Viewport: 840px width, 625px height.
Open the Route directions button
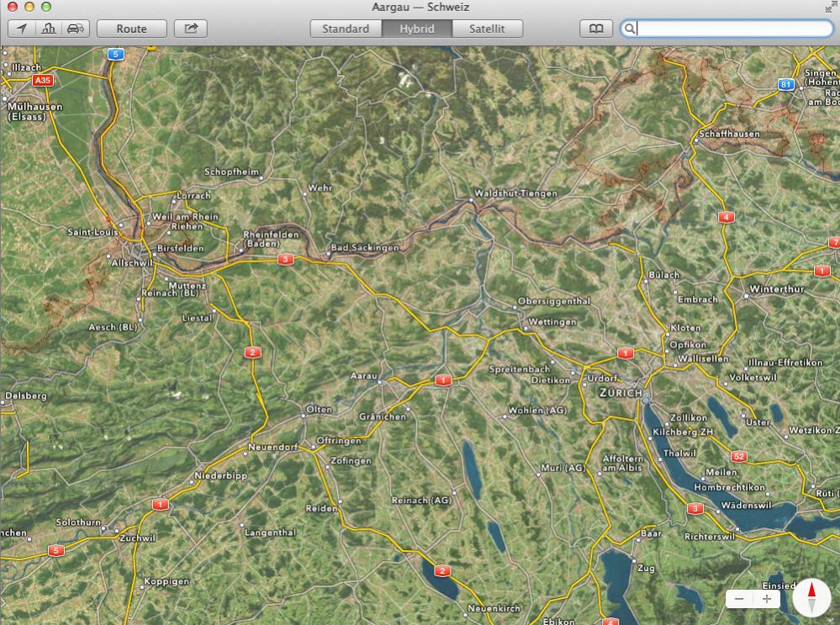132,29
